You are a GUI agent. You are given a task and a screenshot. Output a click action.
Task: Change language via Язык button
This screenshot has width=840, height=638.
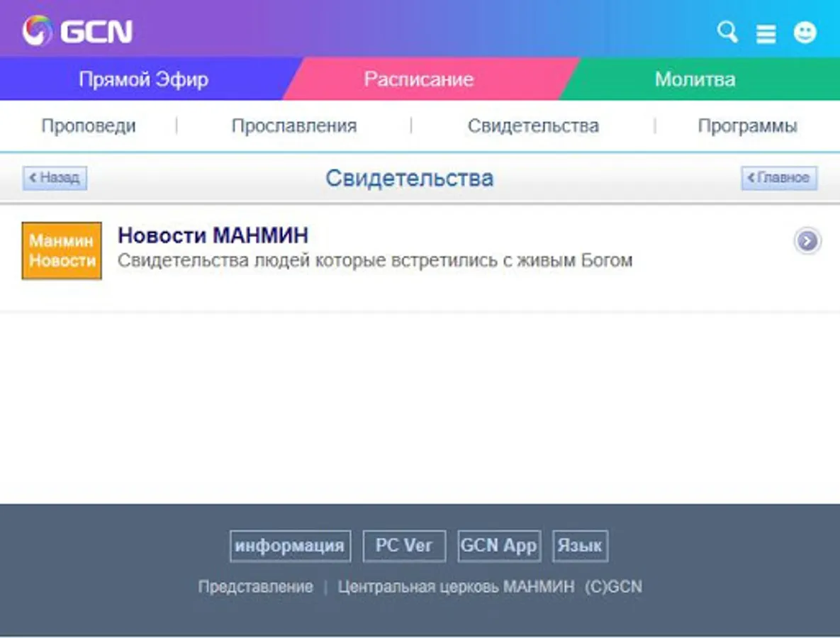(580, 546)
